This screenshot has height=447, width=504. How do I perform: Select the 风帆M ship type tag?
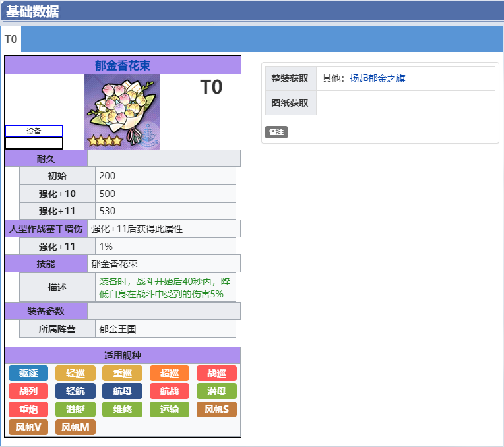click(x=76, y=427)
